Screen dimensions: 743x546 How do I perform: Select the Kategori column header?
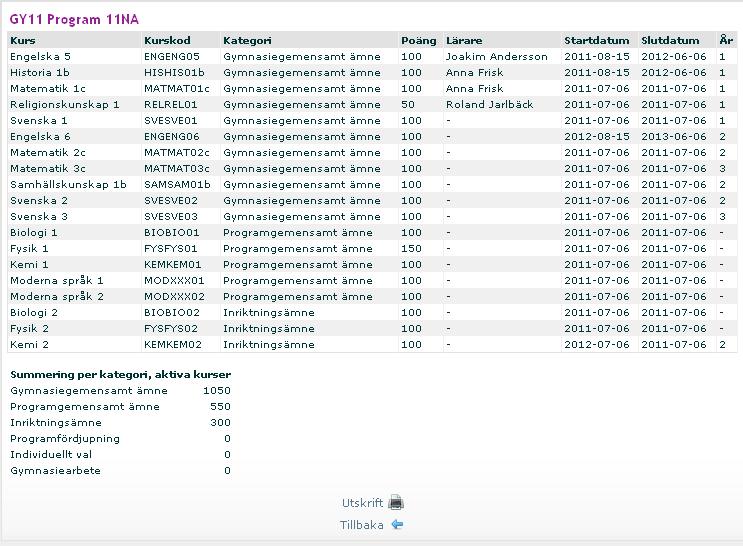coord(247,40)
